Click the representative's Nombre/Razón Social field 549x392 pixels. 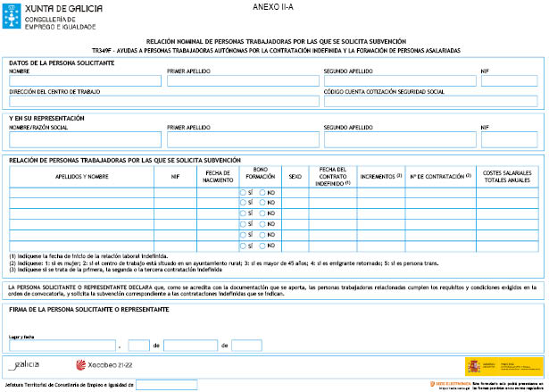pyautogui.click(x=85, y=138)
